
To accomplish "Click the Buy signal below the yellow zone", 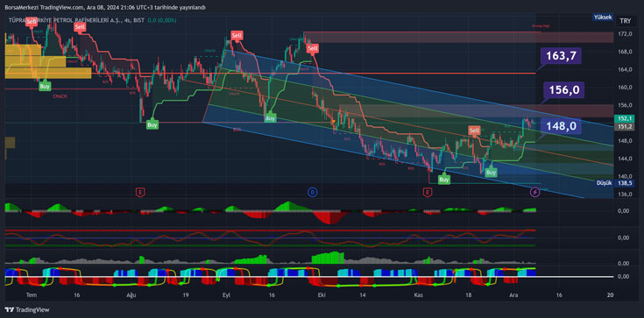I will [x=45, y=86].
